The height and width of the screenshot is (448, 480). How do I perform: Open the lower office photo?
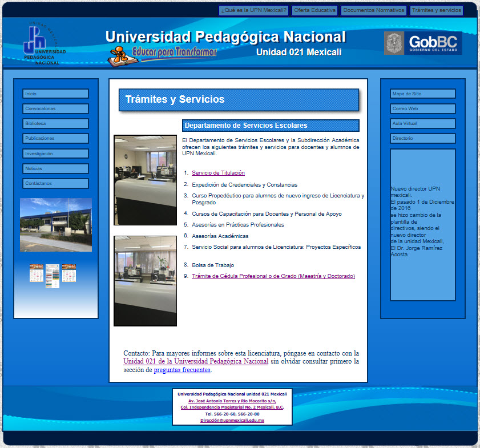145,281
